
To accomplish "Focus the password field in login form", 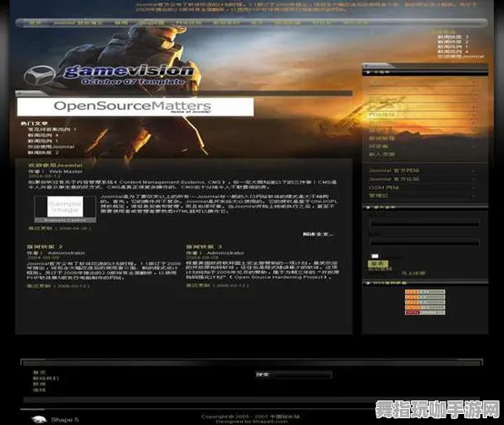I will tap(425, 242).
